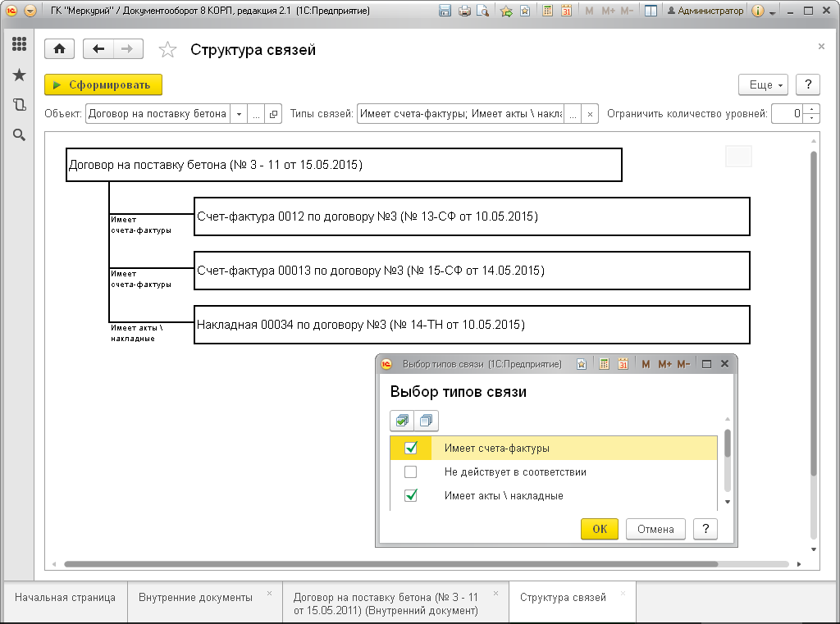The image size is (840, 624).
Task: Go to the home page icon
Action: coord(59,49)
